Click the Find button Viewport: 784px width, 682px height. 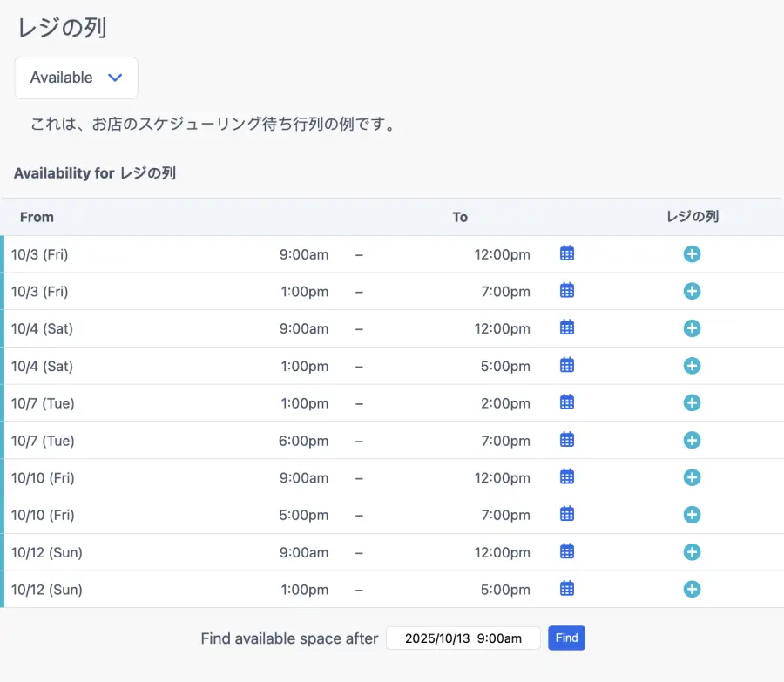pos(566,638)
